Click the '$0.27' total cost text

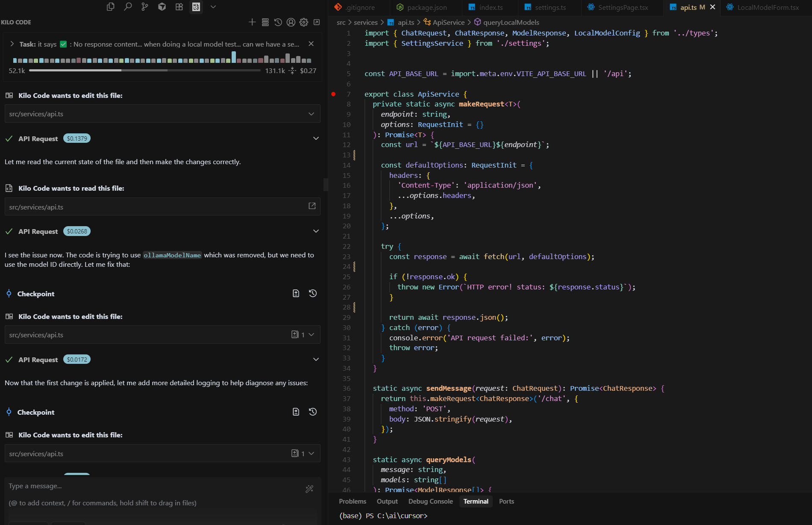coord(308,71)
